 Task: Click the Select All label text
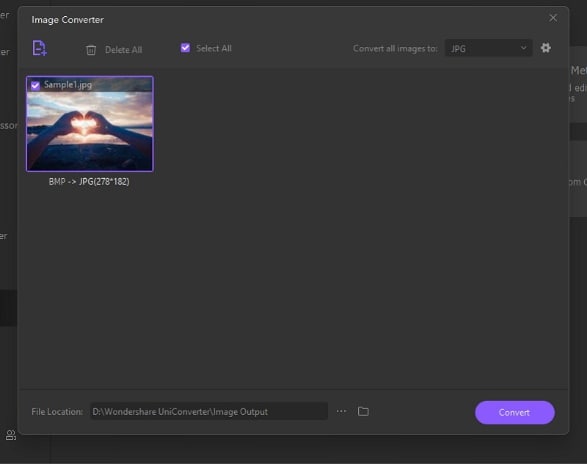pos(214,48)
